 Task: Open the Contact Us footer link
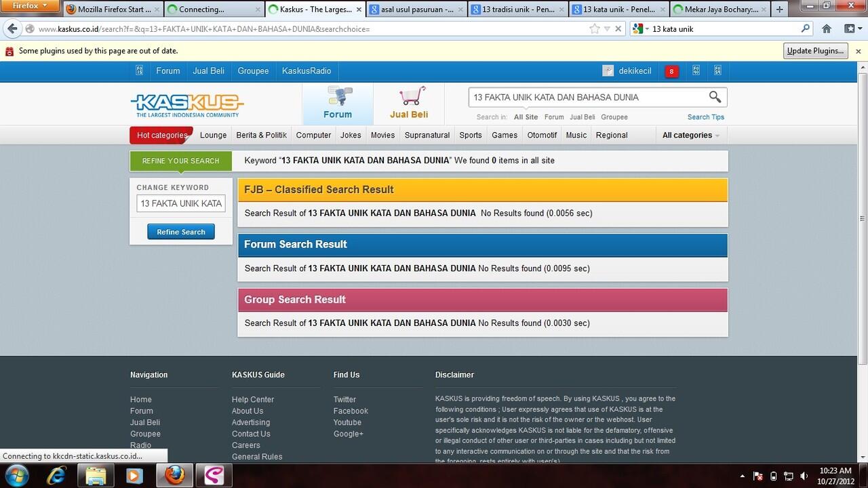click(x=251, y=434)
